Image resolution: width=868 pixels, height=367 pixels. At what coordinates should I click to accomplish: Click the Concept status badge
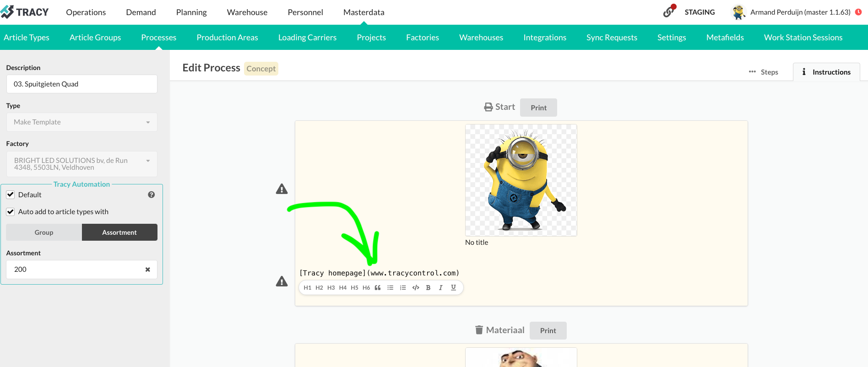pyautogui.click(x=261, y=69)
